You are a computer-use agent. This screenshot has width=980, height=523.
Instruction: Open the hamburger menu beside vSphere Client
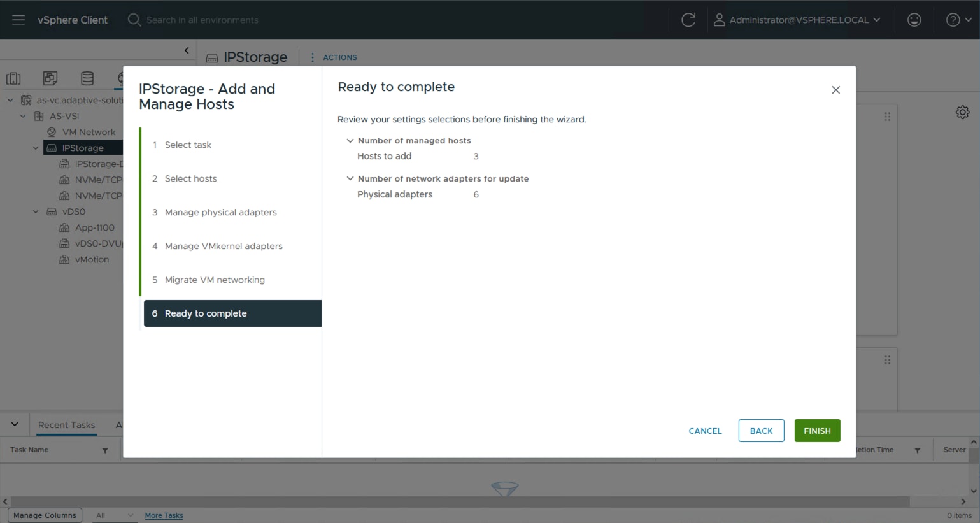pyautogui.click(x=18, y=20)
